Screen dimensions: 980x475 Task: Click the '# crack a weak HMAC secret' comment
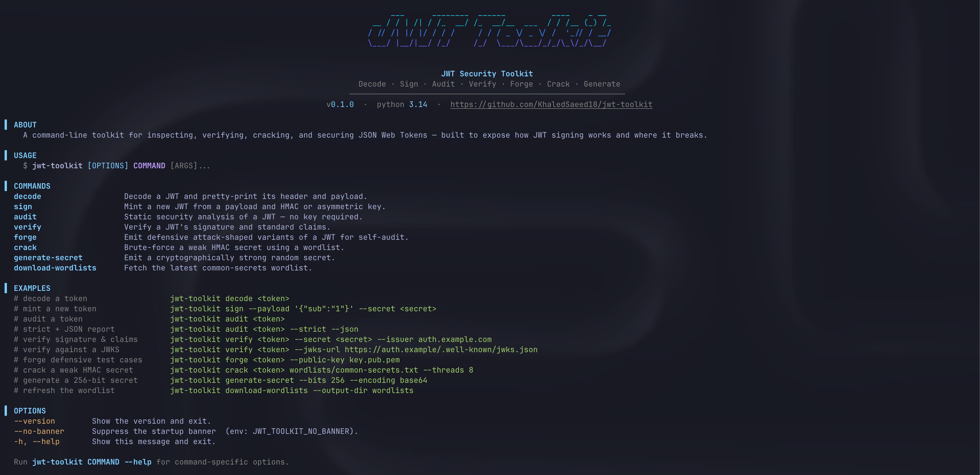[73, 370]
